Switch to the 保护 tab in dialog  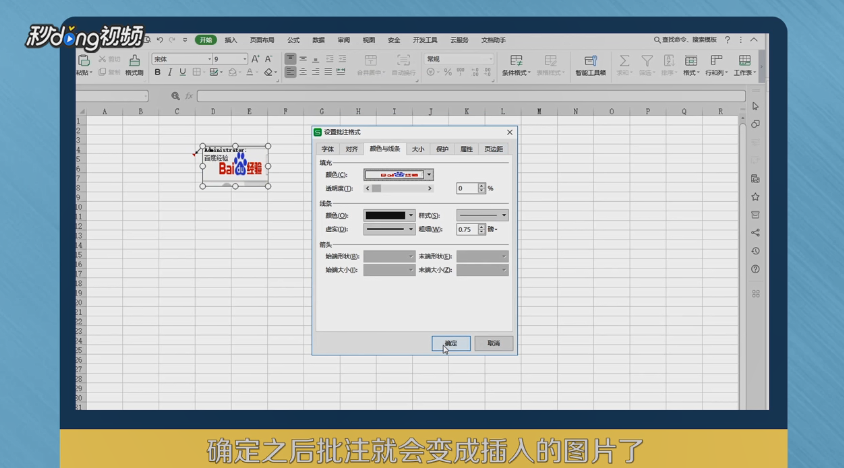click(442, 149)
